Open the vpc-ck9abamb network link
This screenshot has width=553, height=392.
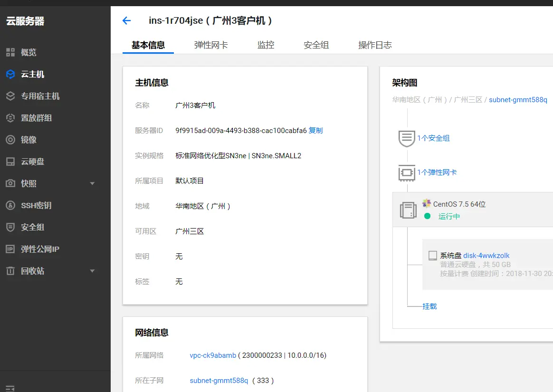click(213, 355)
